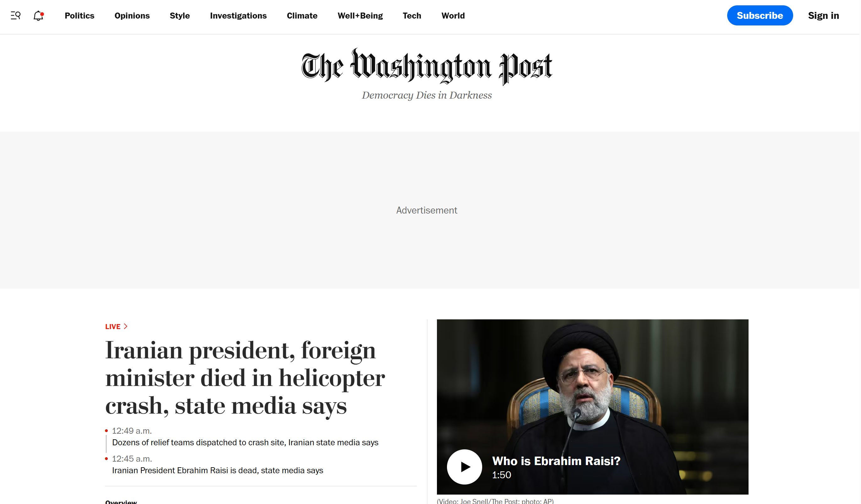The image size is (861, 504).
Task: Click the notifications bell icon
Action: tap(39, 15)
